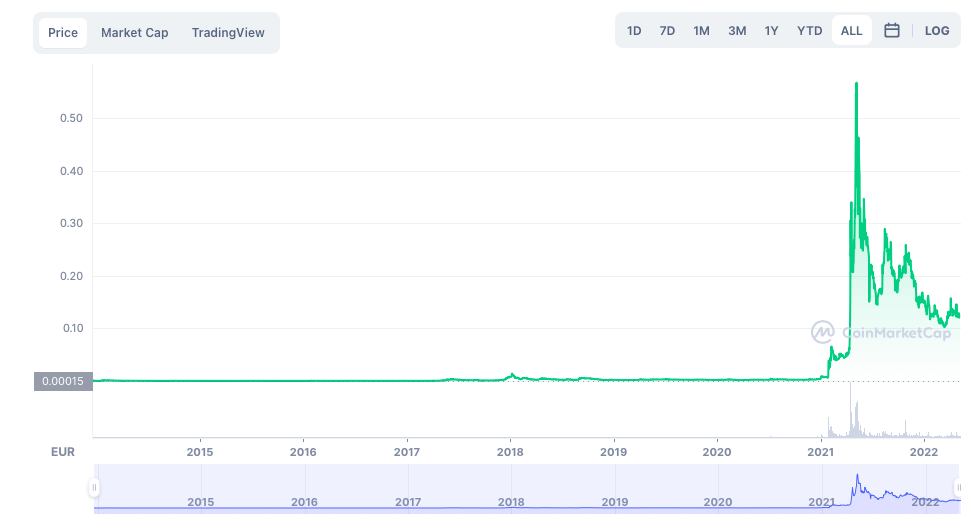Switch to the TradingView tab
The width and height of the screenshot is (980, 524).
pyautogui.click(x=228, y=33)
